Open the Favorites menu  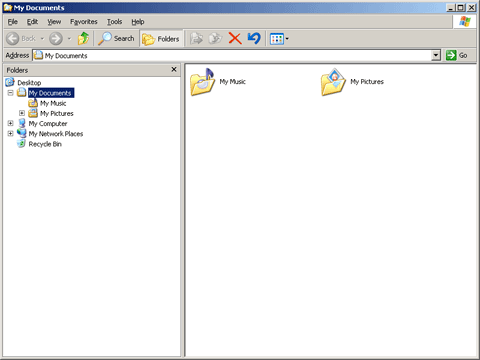[x=84, y=22]
